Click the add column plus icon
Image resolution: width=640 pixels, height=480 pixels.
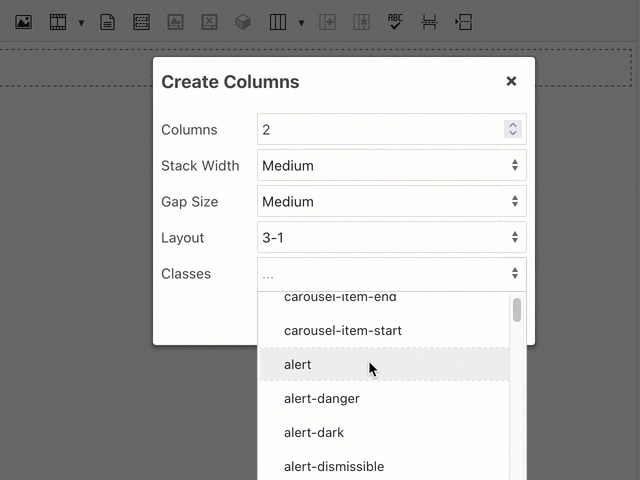[327, 22]
